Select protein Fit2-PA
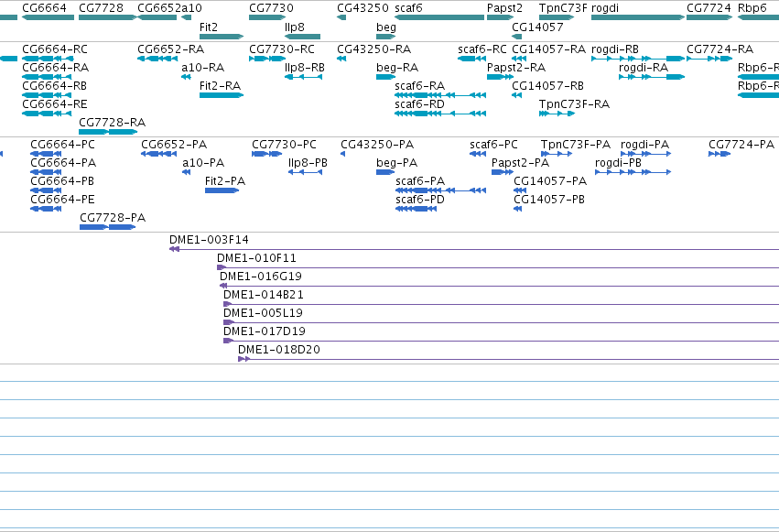Viewport: 779px width, 532px height. (222, 190)
